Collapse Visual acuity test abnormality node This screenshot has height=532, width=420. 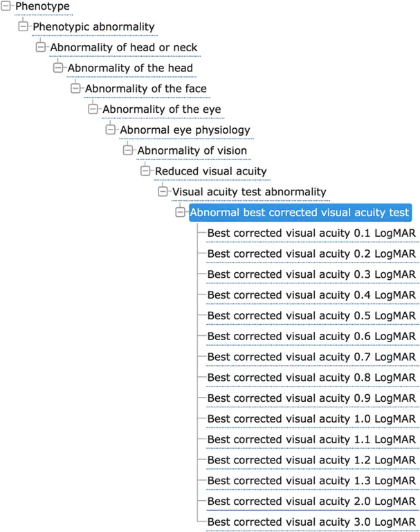coord(163,192)
